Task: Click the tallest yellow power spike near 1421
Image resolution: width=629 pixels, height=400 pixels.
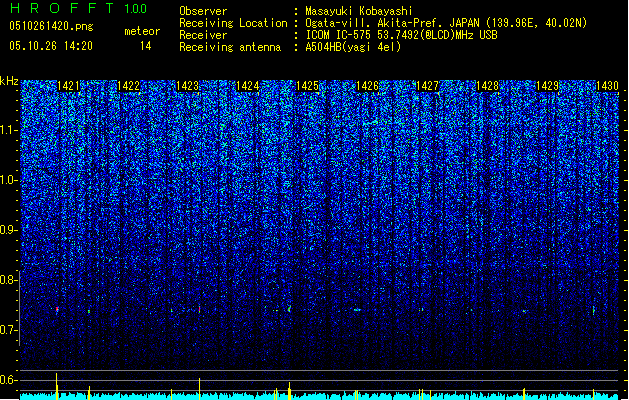Action: (57, 386)
